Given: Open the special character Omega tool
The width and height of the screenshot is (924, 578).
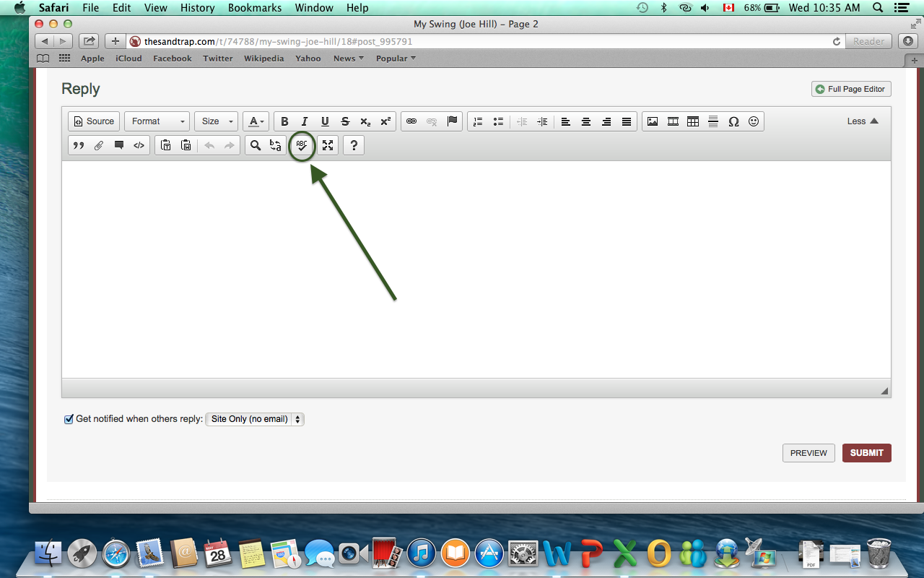Looking at the screenshot, I should point(733,121).
